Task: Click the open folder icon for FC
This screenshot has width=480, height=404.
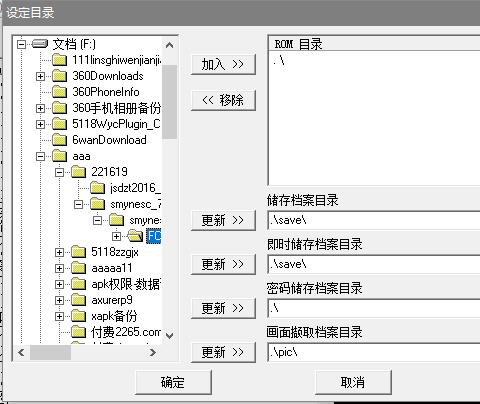Action: (135, 236)
